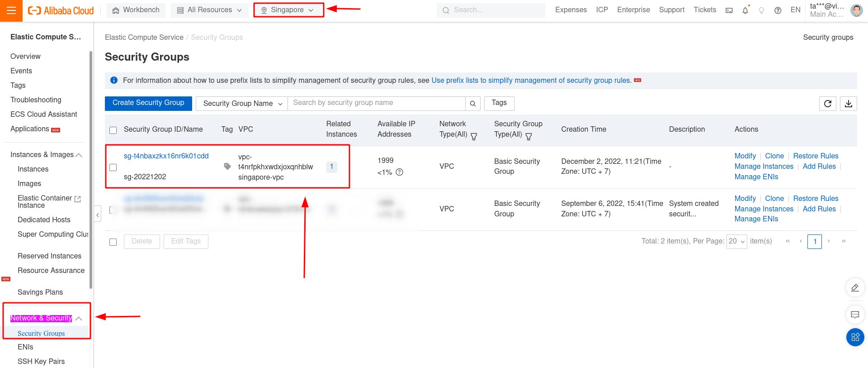
Task: Click the download export icon
Action: coord(848,104)
